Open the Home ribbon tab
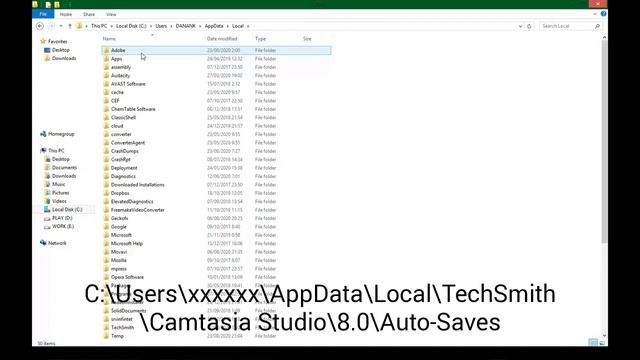 [x=66, y=14]
